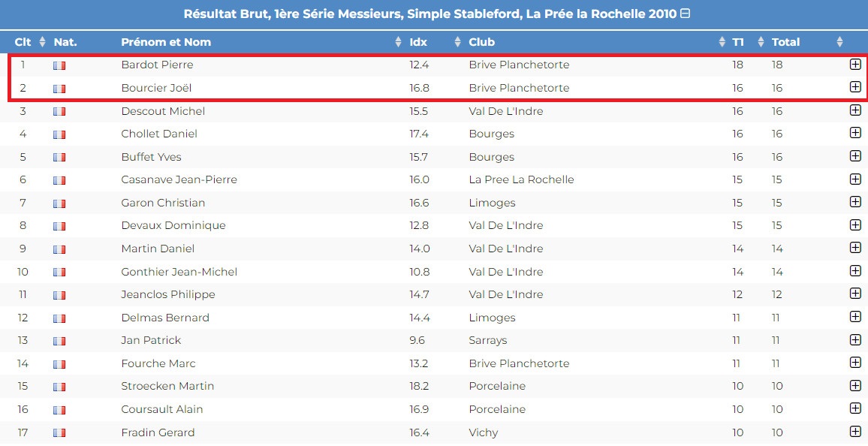Click the Club column header label
This screenshot has width=868, height=446.
click(x=481, y=42)
